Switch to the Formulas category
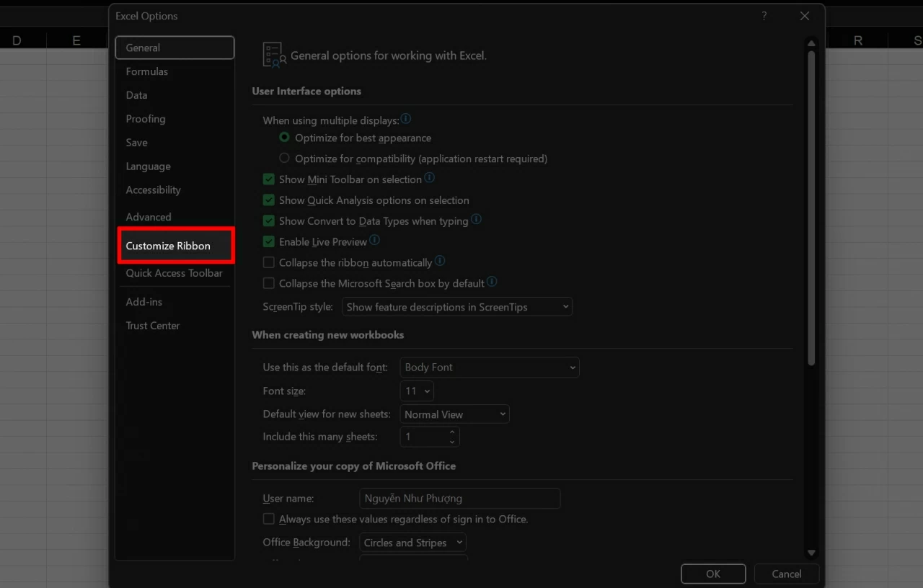 147,71
